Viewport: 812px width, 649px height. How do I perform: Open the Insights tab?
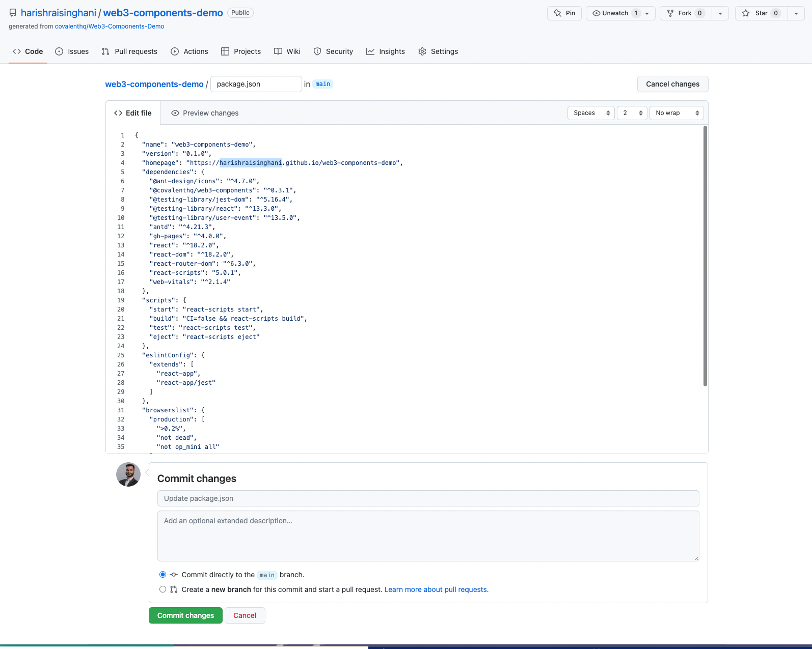(386, 51)
